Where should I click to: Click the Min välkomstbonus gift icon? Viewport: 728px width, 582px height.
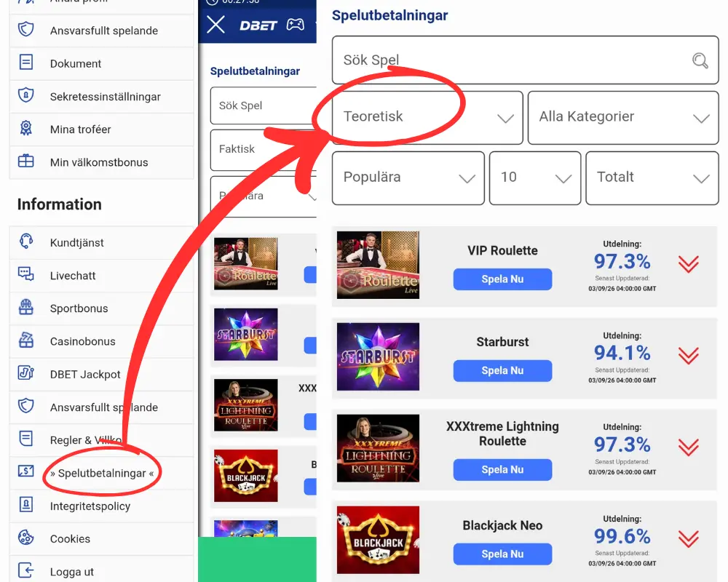point(26,161)
